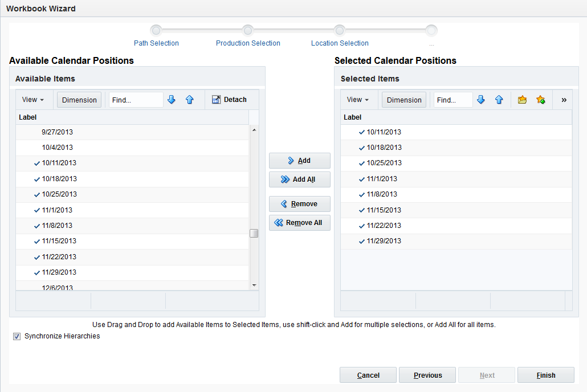Click the find previous up arrow in Available Items
This screenshot has height=392, width=587.
[189, 100]
